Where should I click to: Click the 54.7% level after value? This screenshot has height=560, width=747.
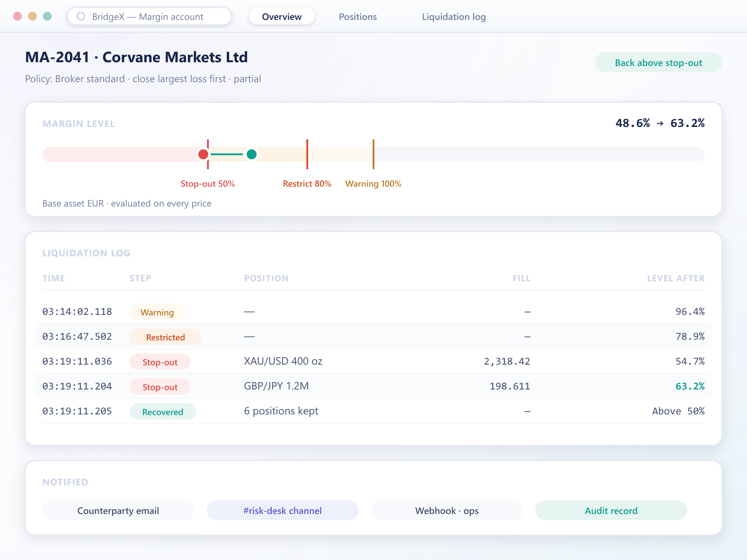coord(690,361)
